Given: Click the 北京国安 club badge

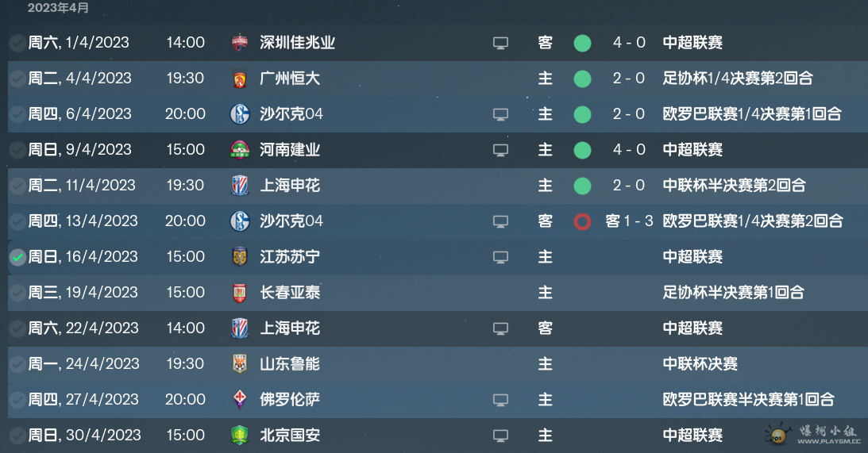Looking at the screenshot, I should tap(240, 436).
